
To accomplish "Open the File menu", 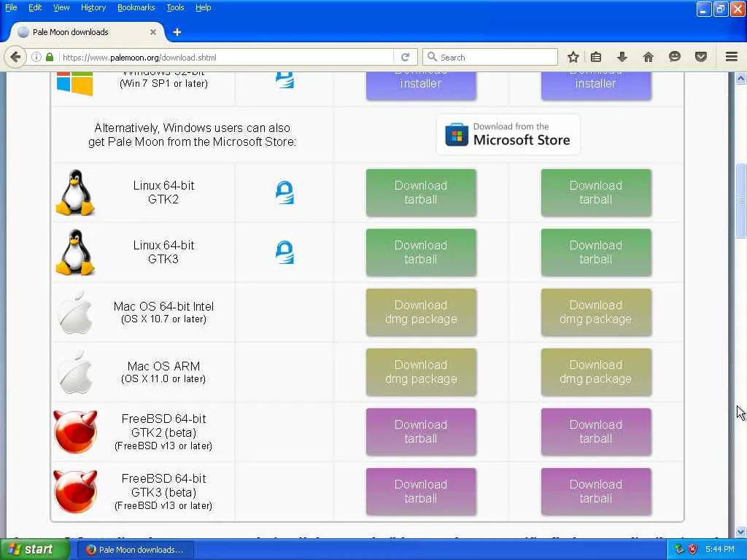I will pyautogui.click(x=11, y=7).
